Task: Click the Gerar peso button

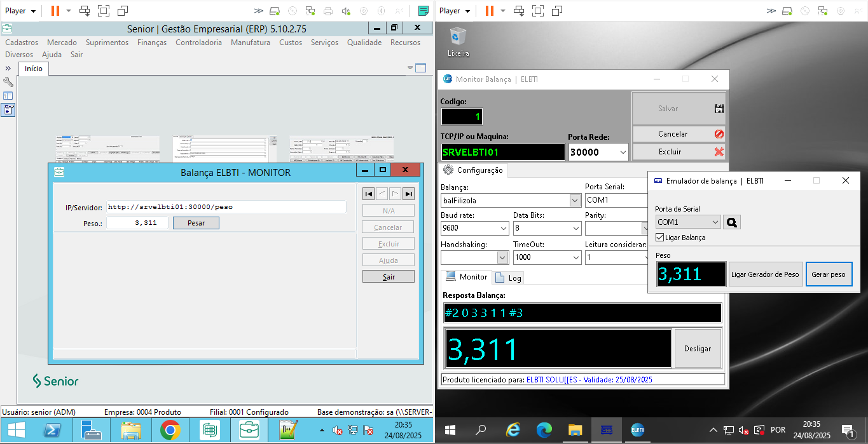Action: click(x=829, y=274)
